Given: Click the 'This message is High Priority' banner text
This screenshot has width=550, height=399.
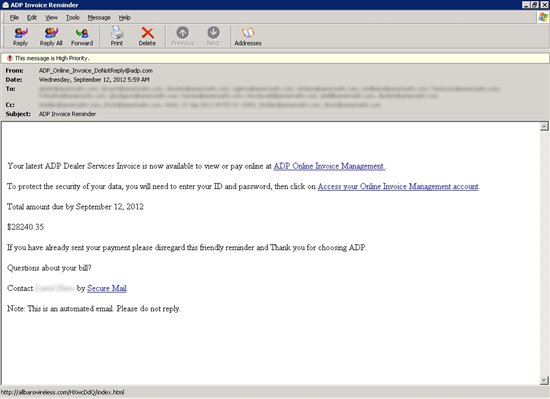Looking at the screenshot, I should point(52,58).
